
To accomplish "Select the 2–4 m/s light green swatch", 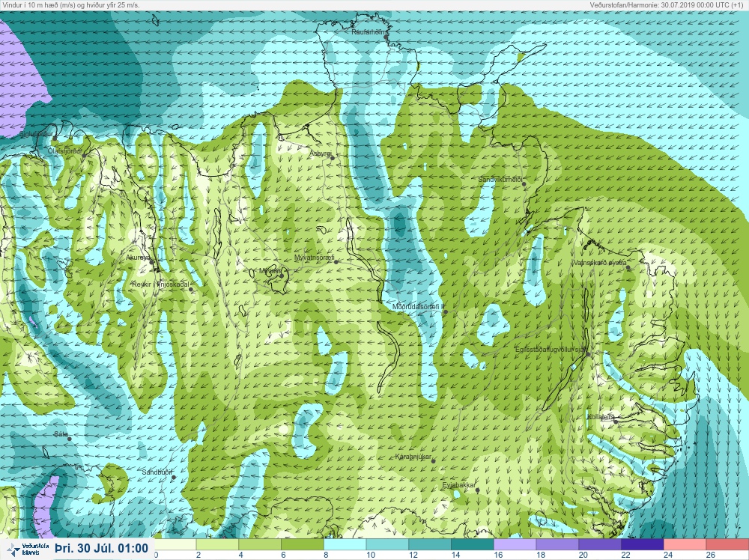I will click(217, 544).
